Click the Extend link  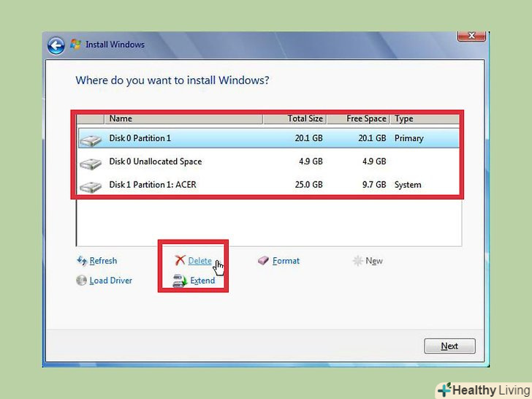202,281
